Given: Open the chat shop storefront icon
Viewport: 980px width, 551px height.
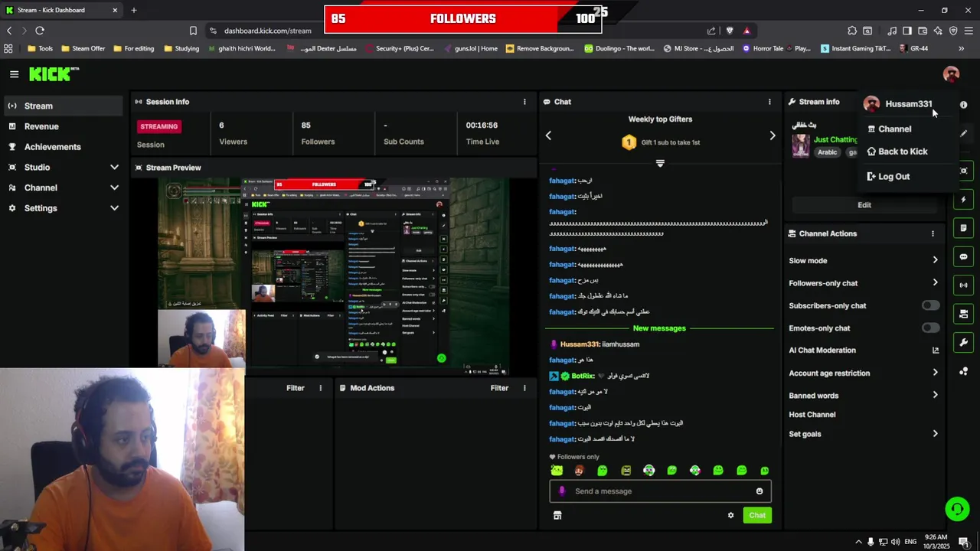Looking at the screenshot, I should 557,515.
